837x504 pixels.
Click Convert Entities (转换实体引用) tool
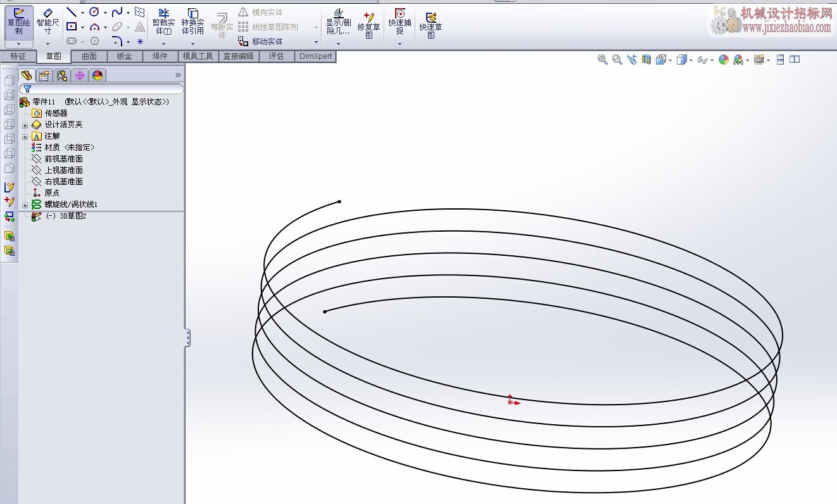(192, 22)
